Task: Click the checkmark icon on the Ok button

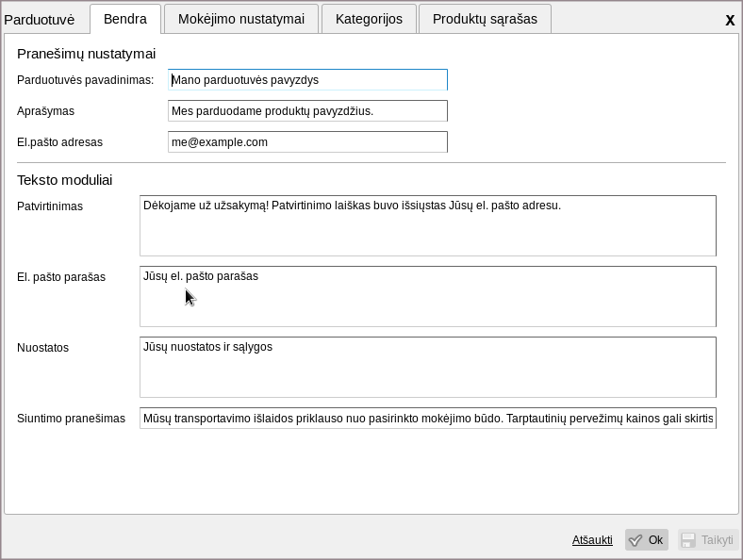Action: (x=636, y=540)
